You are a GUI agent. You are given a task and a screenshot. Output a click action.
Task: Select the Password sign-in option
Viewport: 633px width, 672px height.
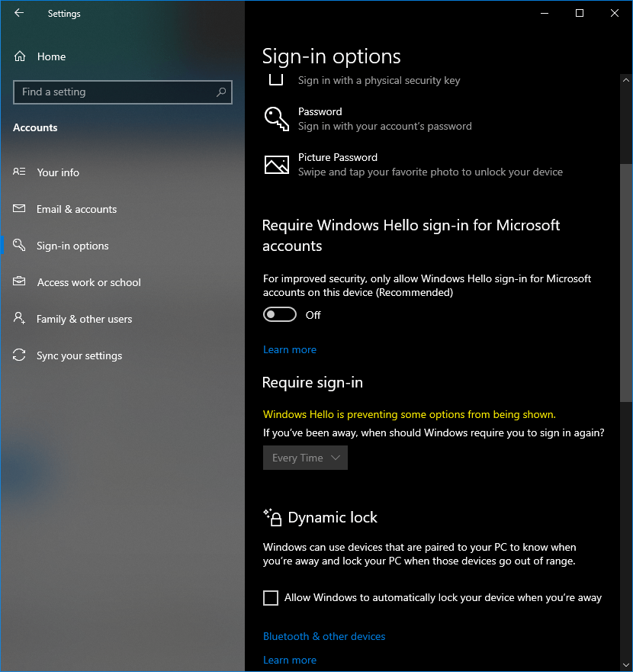pos(433,119)
